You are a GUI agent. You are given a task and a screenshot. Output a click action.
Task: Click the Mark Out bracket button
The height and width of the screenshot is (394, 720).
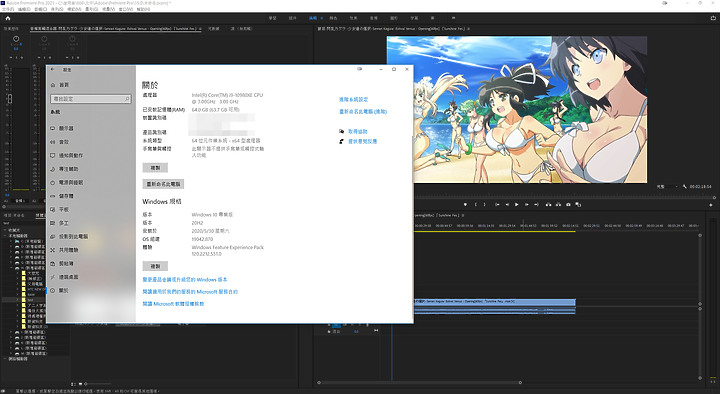(484, 204)
